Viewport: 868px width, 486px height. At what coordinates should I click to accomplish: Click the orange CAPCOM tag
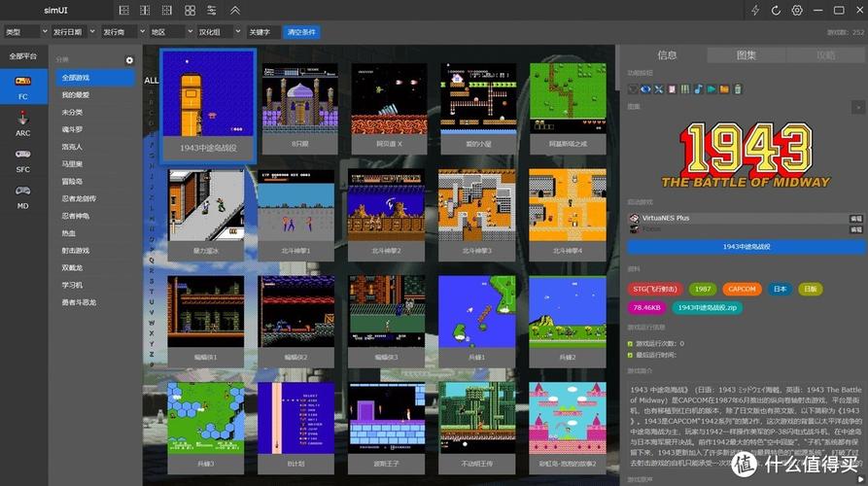click(742, 289)
